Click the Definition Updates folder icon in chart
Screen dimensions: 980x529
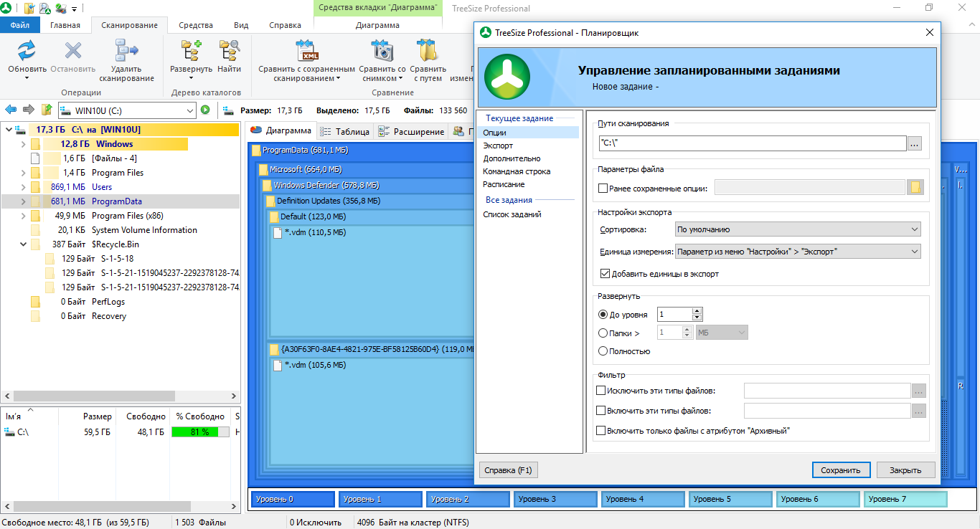[271, 201]
